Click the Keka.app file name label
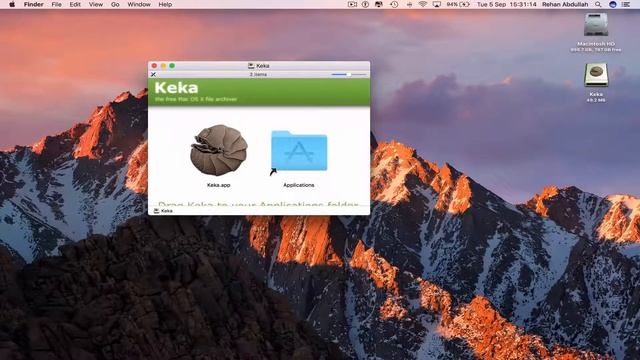Screen dimensions: 640x360 pyautogui.click(x=218, y=185)
